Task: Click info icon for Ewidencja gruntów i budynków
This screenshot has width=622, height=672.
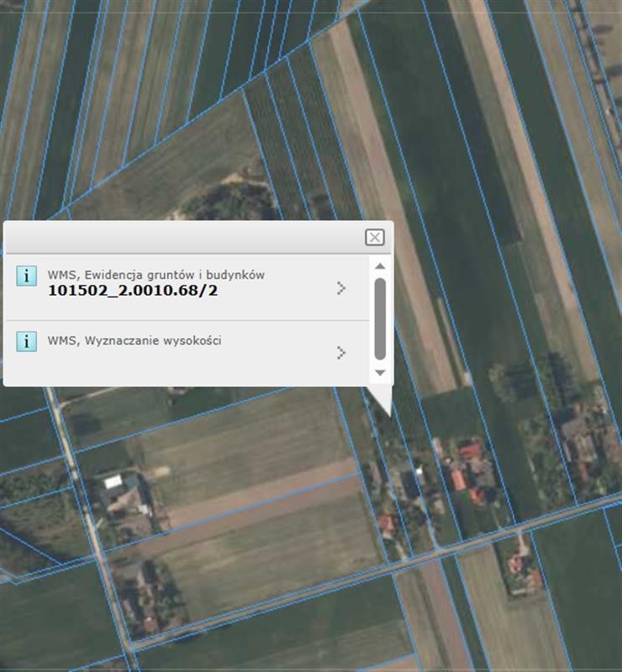Action: coord(26,276)
